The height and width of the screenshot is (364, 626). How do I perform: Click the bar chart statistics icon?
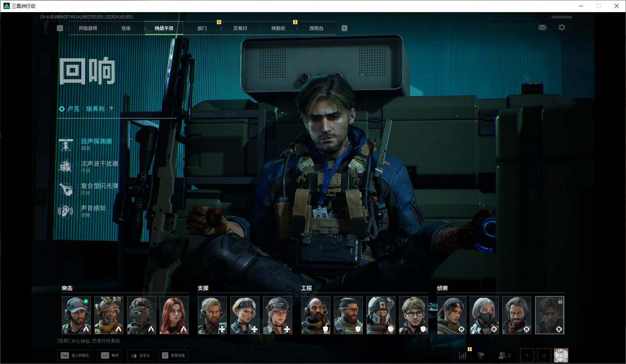tap(463, 355)
